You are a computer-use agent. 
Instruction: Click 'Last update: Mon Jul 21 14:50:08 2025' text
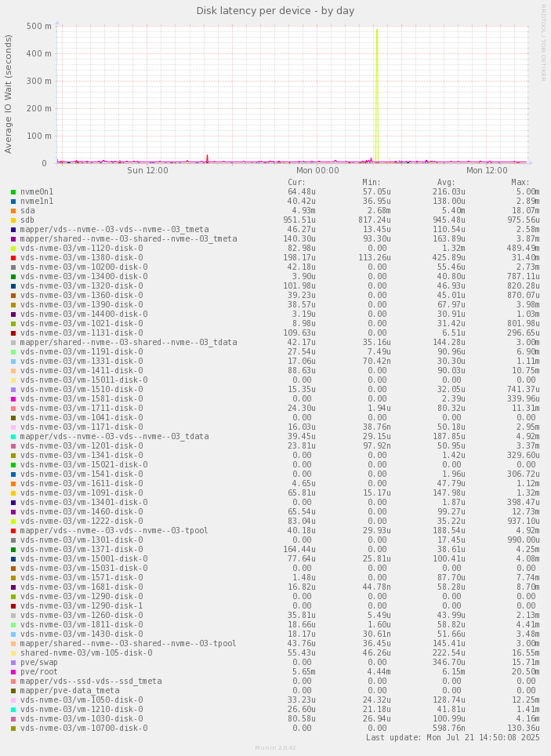tap(453, 738)
